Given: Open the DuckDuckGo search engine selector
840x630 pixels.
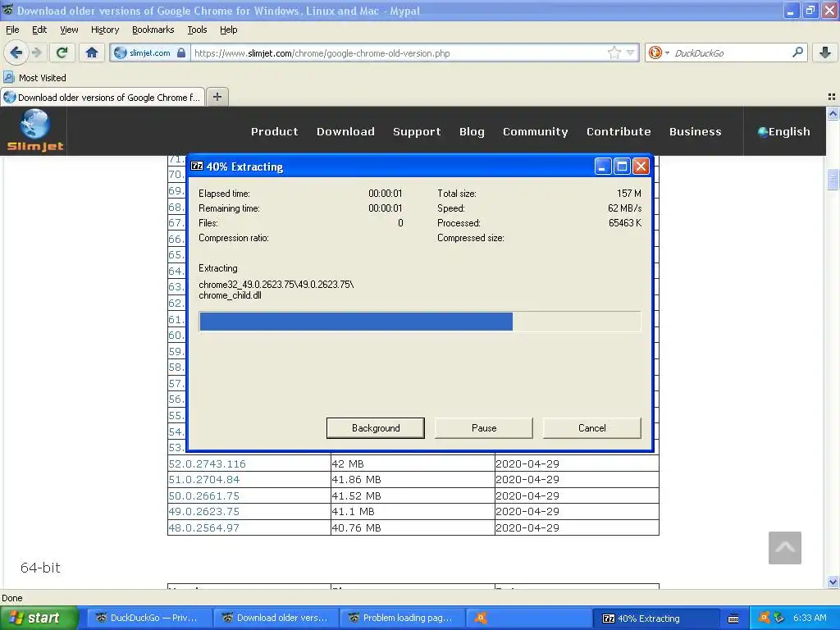Looking at the screenshot, I should 659,52.
